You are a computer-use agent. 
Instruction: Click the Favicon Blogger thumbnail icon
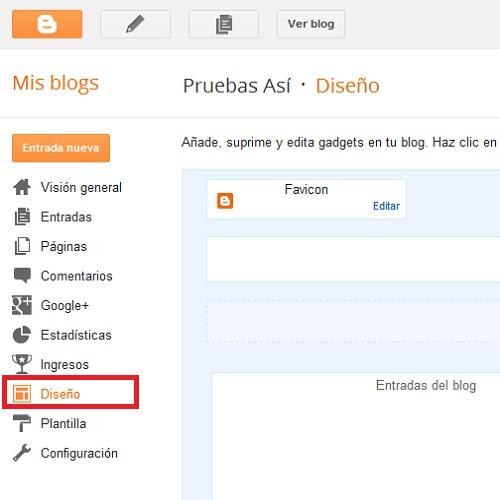225,201
